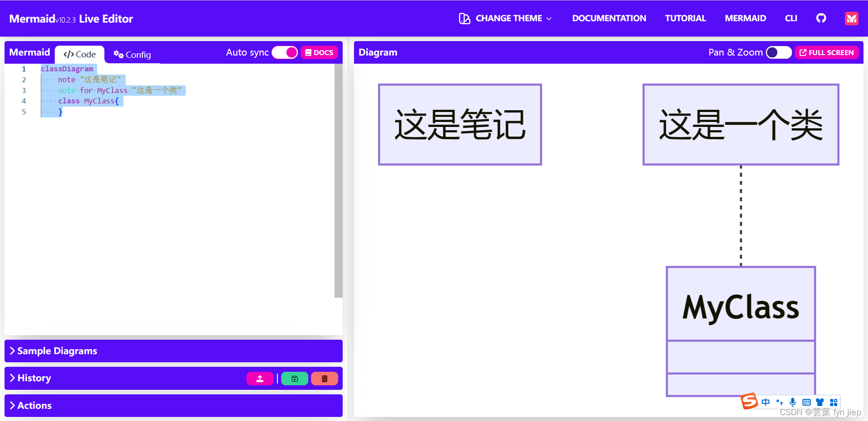This screenshot has height=421, width=868.
Task: Toggle the Auto sync switch
Action: tap(285, 52)
